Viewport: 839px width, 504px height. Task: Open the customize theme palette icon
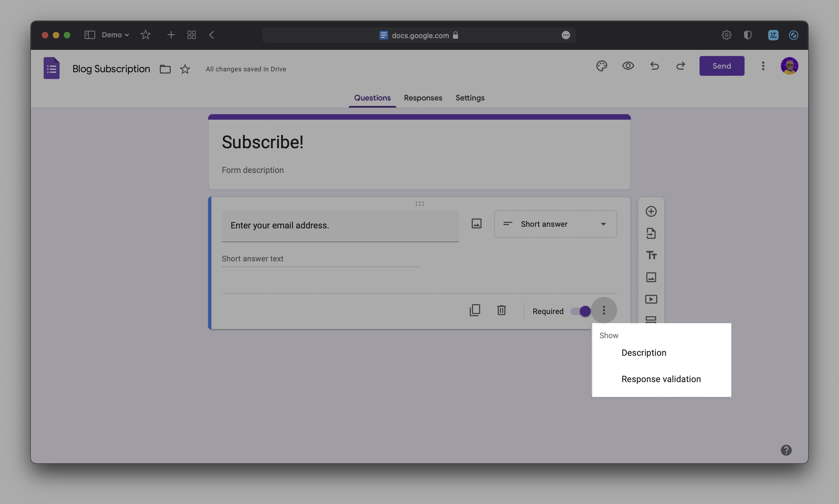point(601,66)
